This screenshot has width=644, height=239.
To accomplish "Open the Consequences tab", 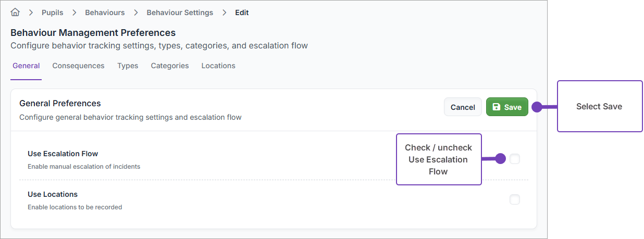I will (x=78, y=66).
